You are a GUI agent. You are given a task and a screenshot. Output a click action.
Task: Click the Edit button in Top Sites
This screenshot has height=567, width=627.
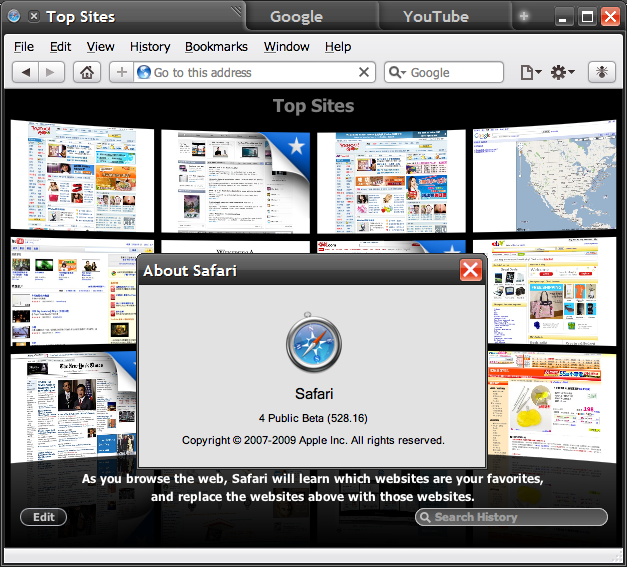pyautogui.click(x=44, y=517)
